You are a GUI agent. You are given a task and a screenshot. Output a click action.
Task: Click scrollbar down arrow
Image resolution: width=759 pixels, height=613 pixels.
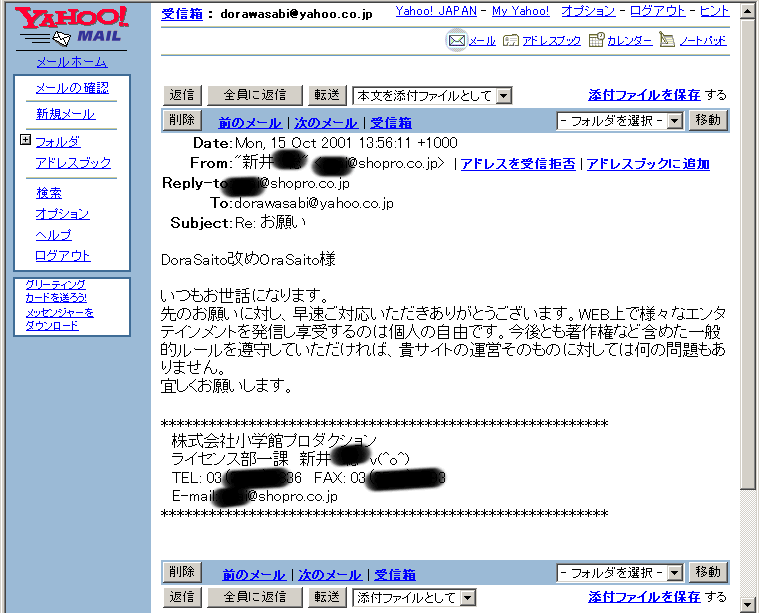(x=747, y=604)
